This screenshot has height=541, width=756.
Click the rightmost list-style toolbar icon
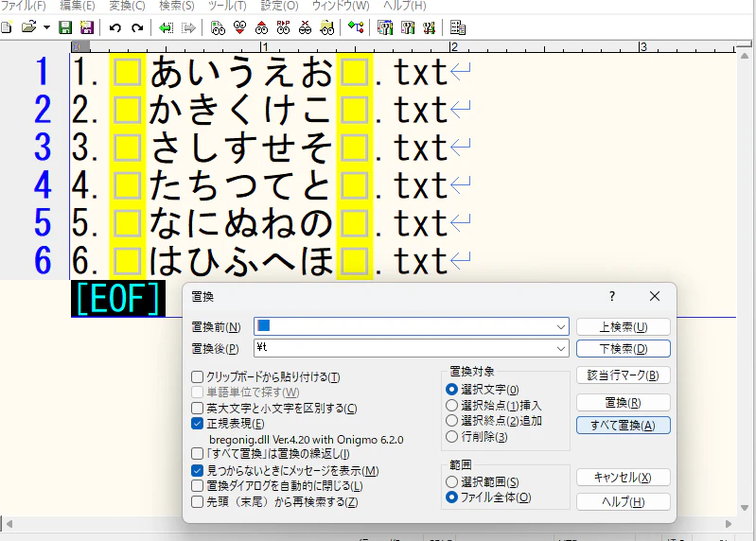click(x=458, y=28)
